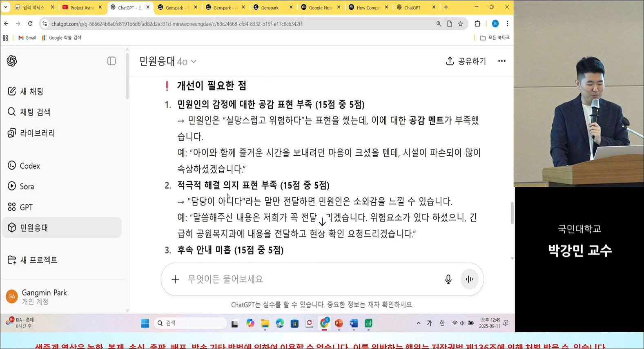Toggle voice mode with waveform button
644x349 pixels.
(470, 279)
